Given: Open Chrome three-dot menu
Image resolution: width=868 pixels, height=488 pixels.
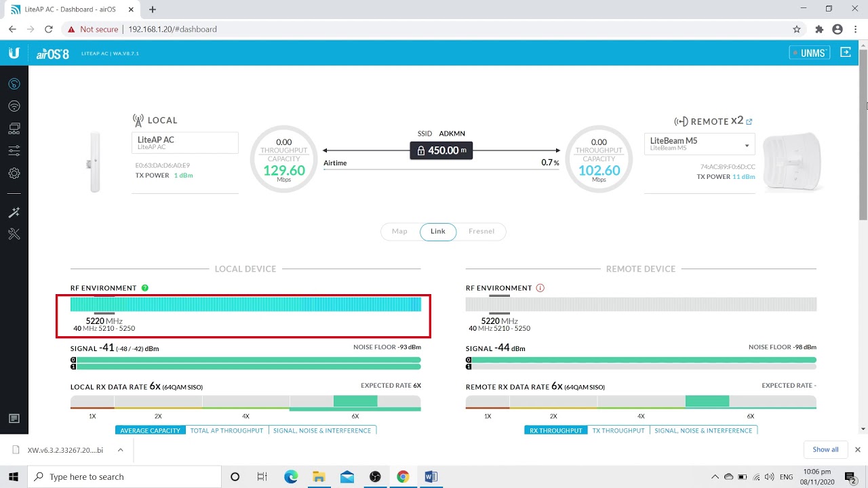Looking at the screenshot, I should 855,29.
